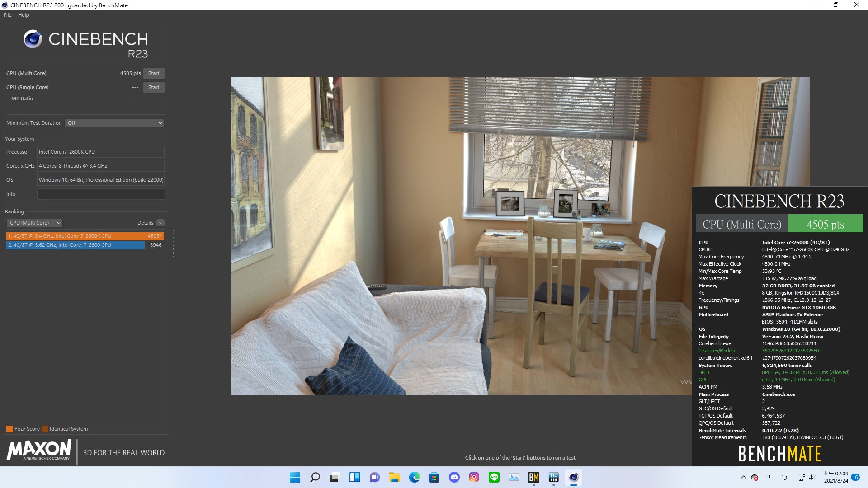
Task: Click the OS field Windows 10 64 Bit
Action: [x=101, y=180]
